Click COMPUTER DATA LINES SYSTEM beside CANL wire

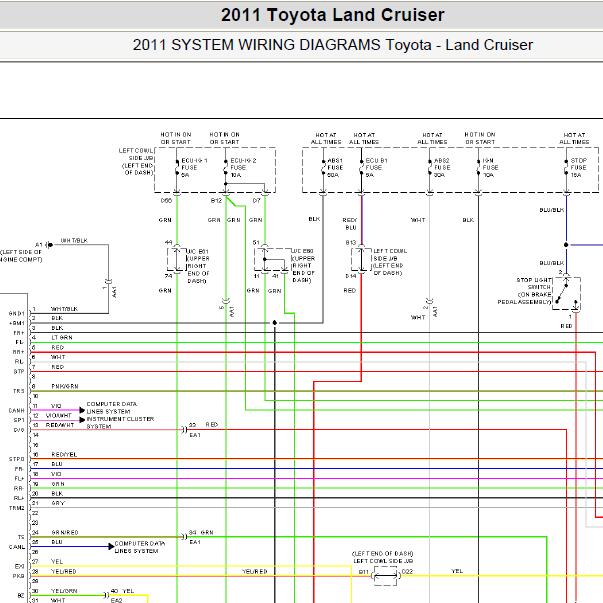point(140,547)
